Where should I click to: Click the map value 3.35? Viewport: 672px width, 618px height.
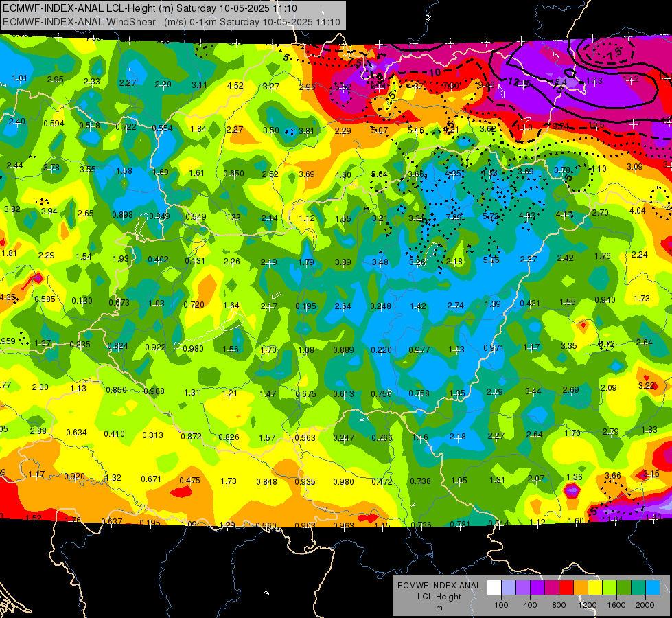pos(569,345)
